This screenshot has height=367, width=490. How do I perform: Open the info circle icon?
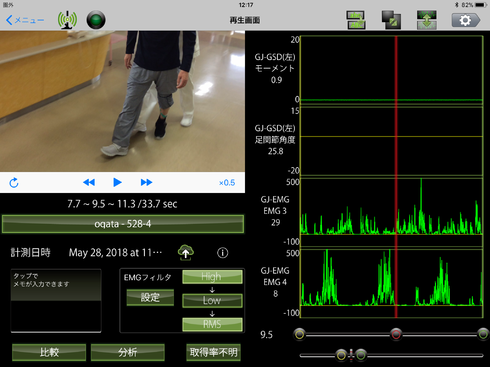223,253
